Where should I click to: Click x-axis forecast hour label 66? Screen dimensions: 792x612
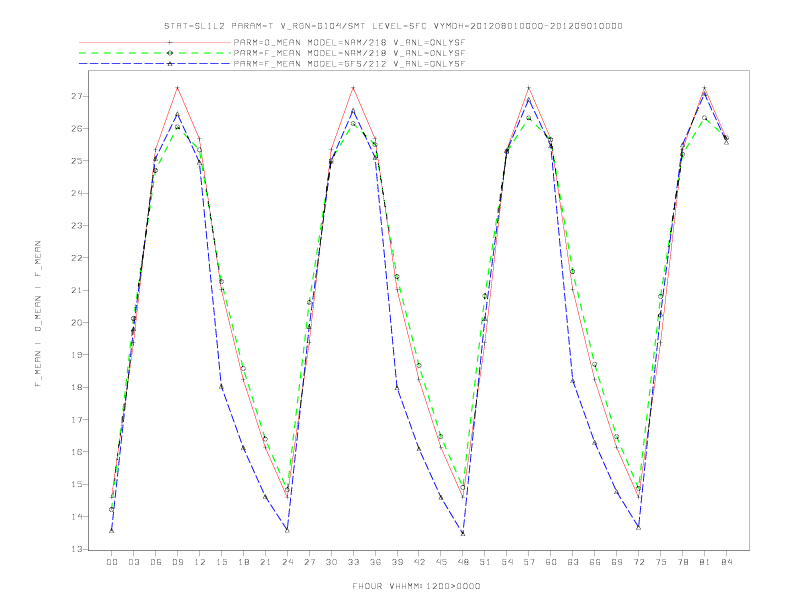coord(595,562)
